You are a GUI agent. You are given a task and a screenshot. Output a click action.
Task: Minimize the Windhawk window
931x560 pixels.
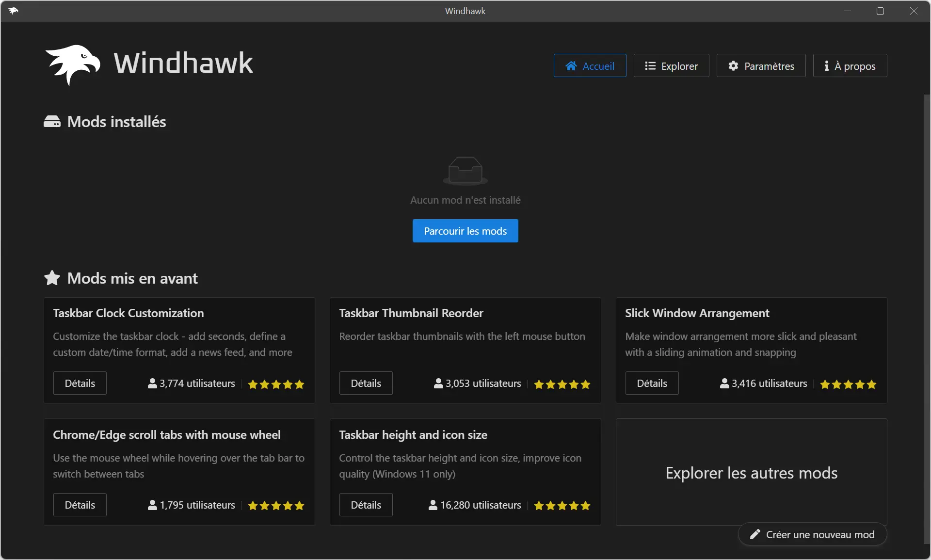pyautogui.click(x=847, y=11)
